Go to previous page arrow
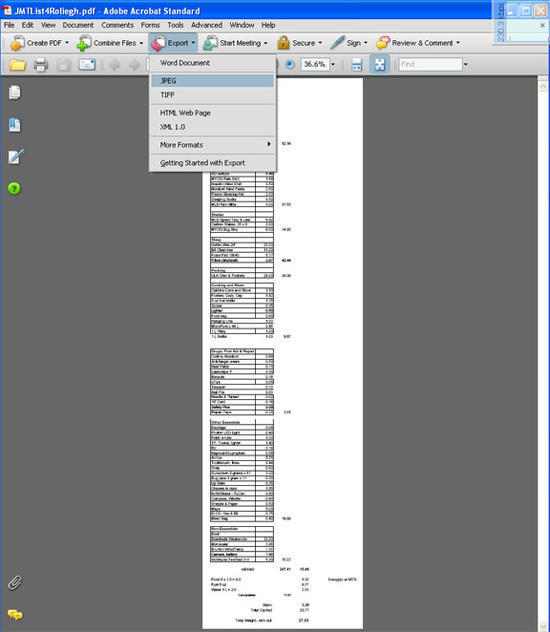 coord(114,64)
